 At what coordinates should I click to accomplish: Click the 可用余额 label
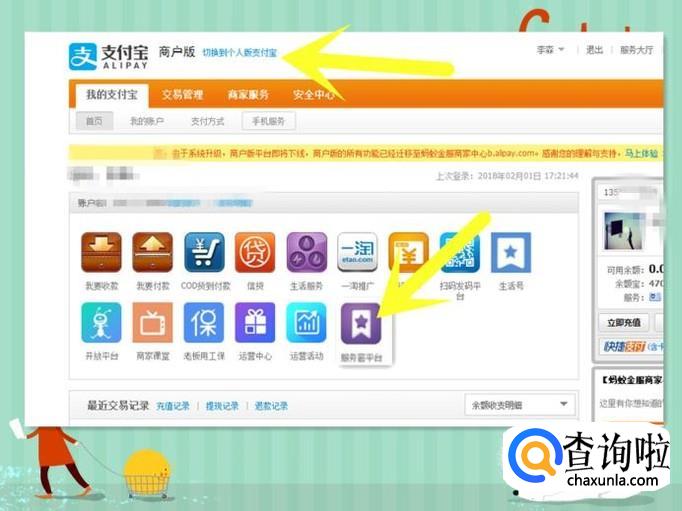[x=625, y=270]
